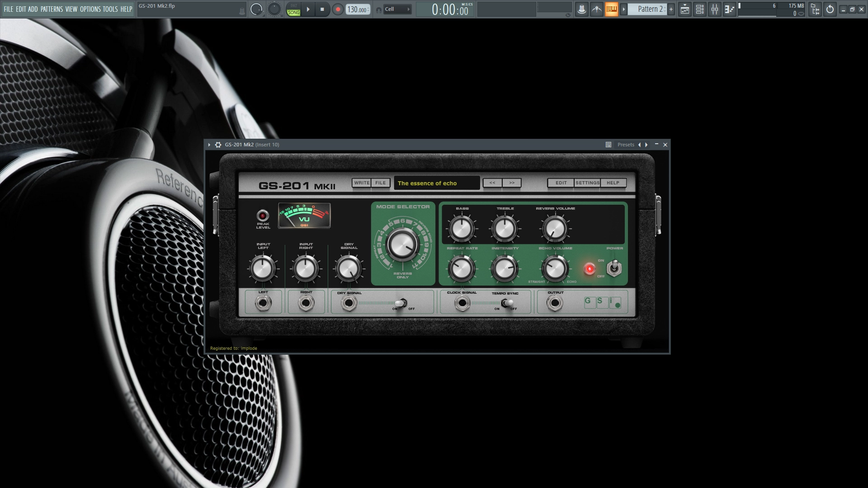
Task: Select next preset arrow in title bar
Action: 646,145
